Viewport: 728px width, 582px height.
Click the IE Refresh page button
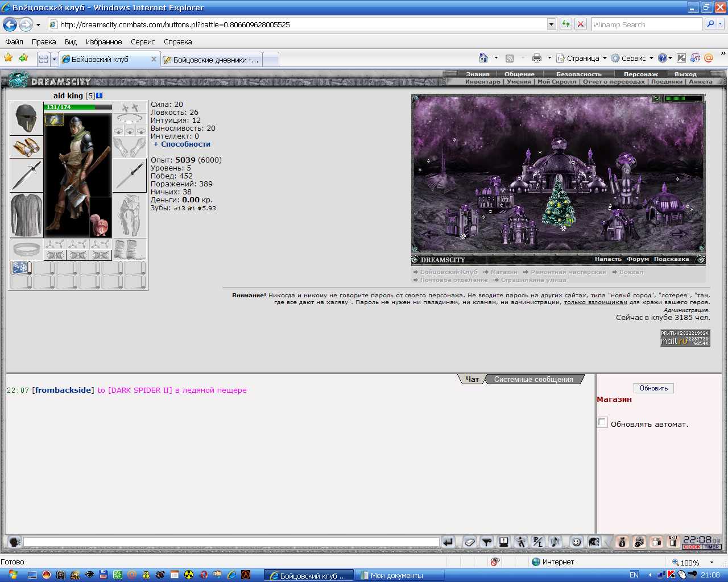[566, 24]
